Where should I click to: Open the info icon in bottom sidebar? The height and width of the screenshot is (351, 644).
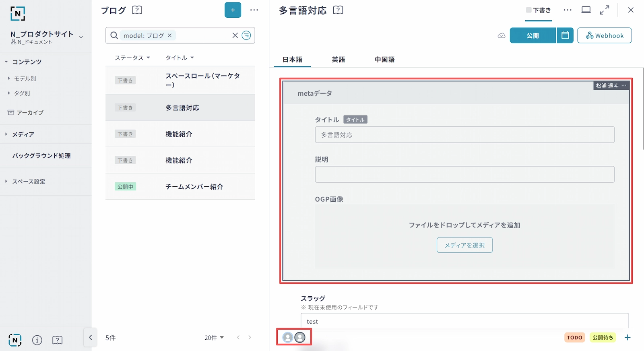pos(37,340)
